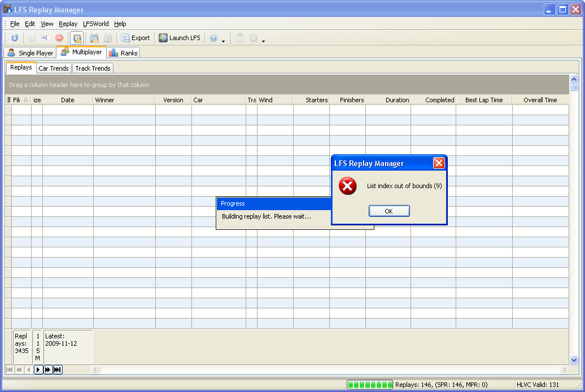The width and height of the screenshot is (585, 392).
Task: Click the 'Latest: 2009-11-12' summary cell
Action: (68, 346)
